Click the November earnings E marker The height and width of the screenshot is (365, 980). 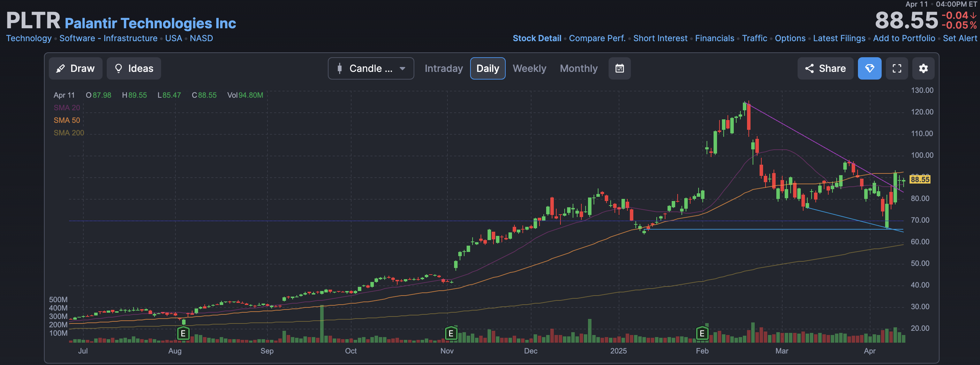[451, 333]
